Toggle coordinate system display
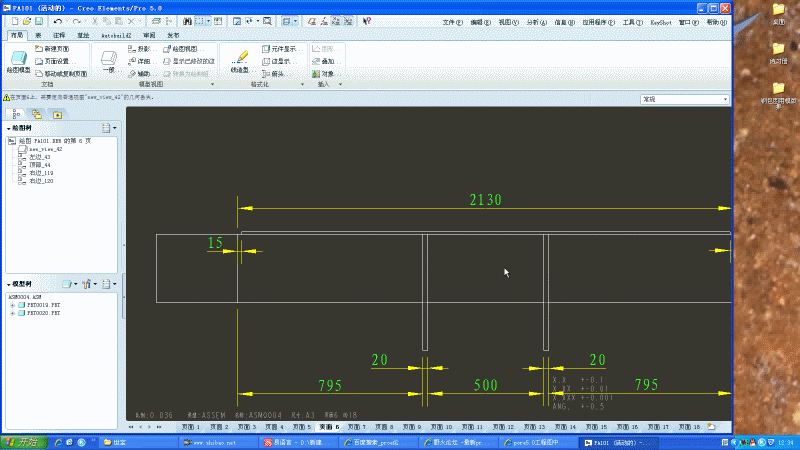The width and height of the screenshot is (800, 450). click(x=348, y=21)
